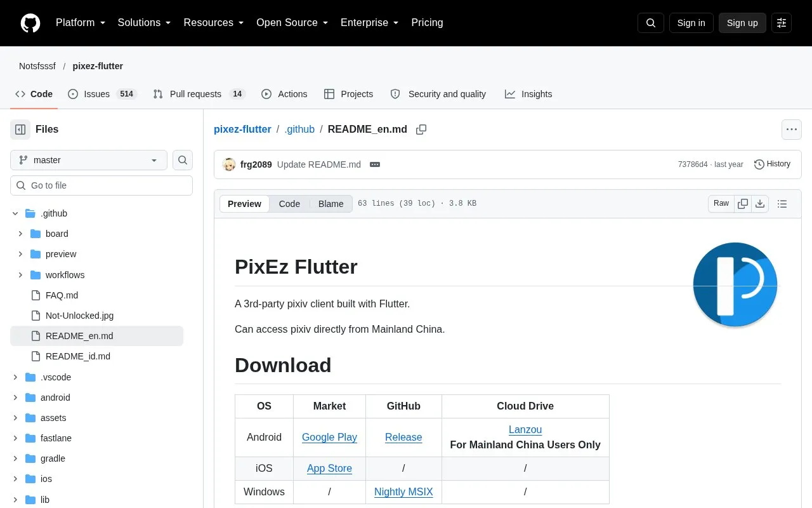Expand the workflows folder
This screenshot has width=812, height=508.
[20, 275]
